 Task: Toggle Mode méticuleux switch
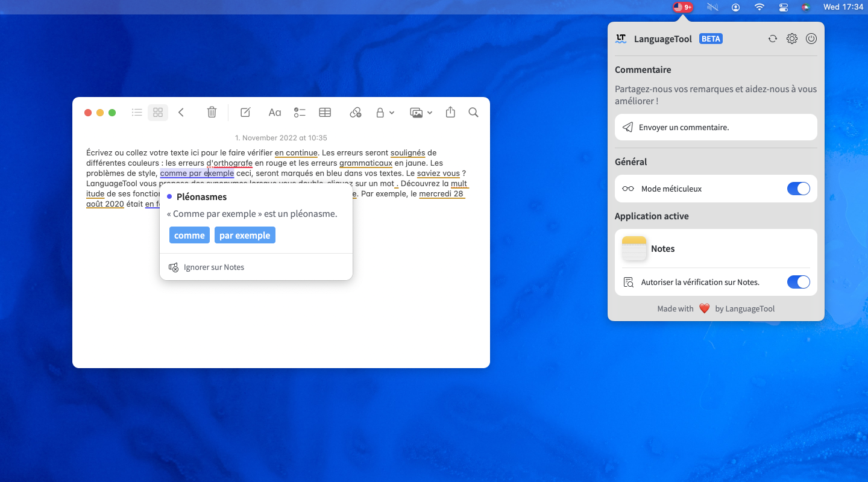pyautogui.click(x=799, y=189)
